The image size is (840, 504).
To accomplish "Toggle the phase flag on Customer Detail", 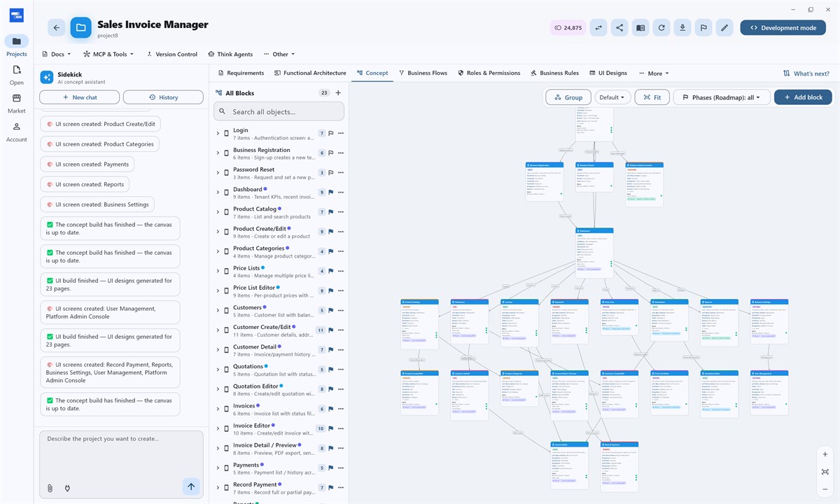I will pyautogui.click(x=331, y=349).
